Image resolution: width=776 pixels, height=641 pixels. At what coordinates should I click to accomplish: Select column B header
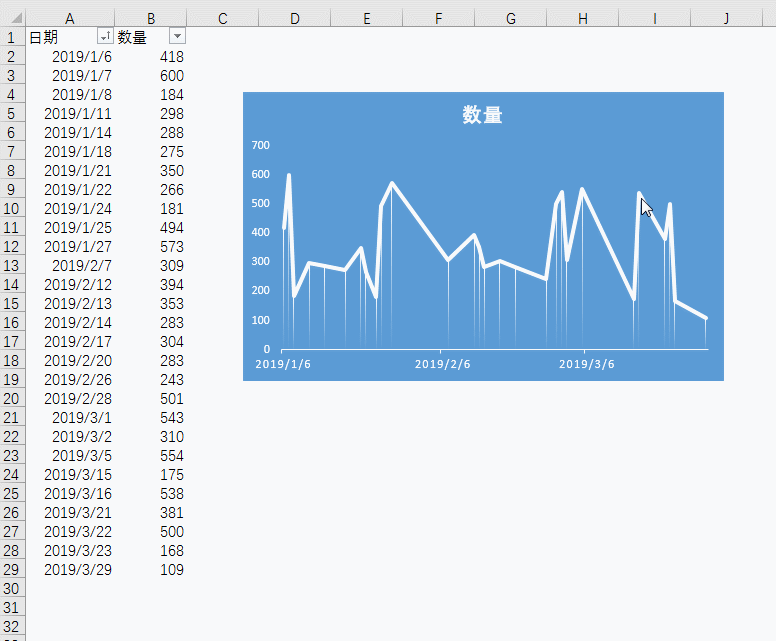(x=150, y=18)
